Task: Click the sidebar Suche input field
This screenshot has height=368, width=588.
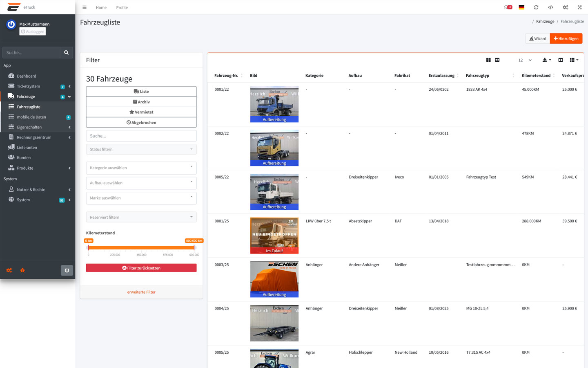Action: [31, 52]
